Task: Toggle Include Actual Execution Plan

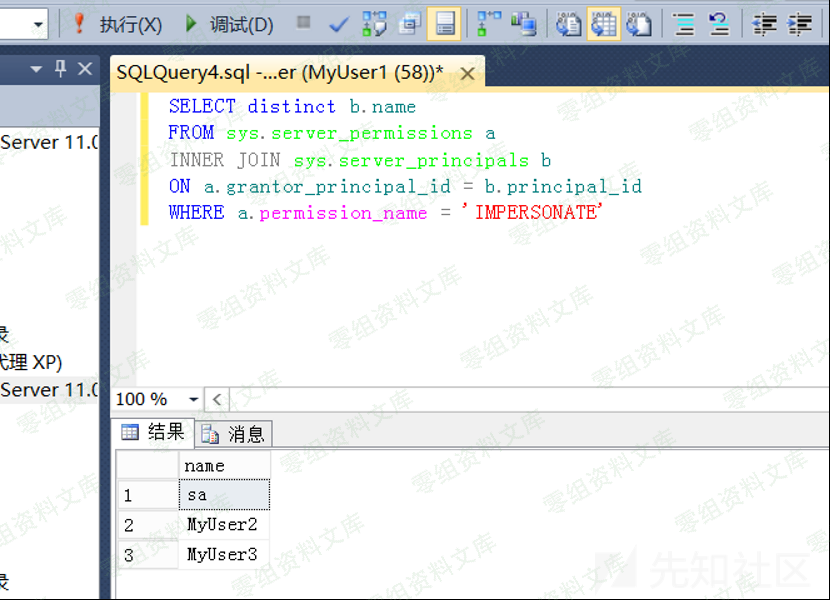Action: click(489, 24)
